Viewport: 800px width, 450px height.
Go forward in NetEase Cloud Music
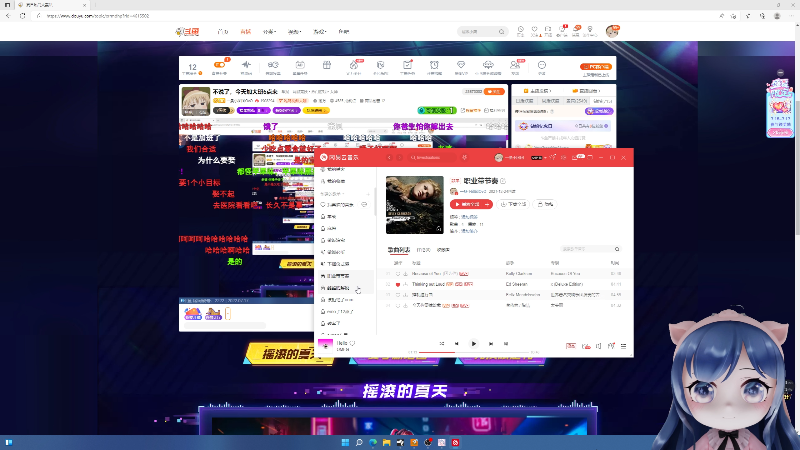coord(399,158)
